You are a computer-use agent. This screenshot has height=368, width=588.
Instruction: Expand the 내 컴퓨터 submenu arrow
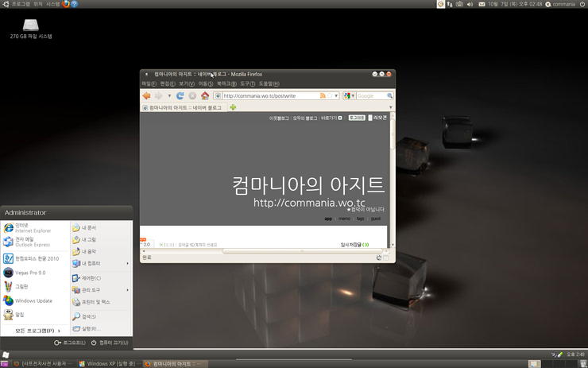coord(127,263)
